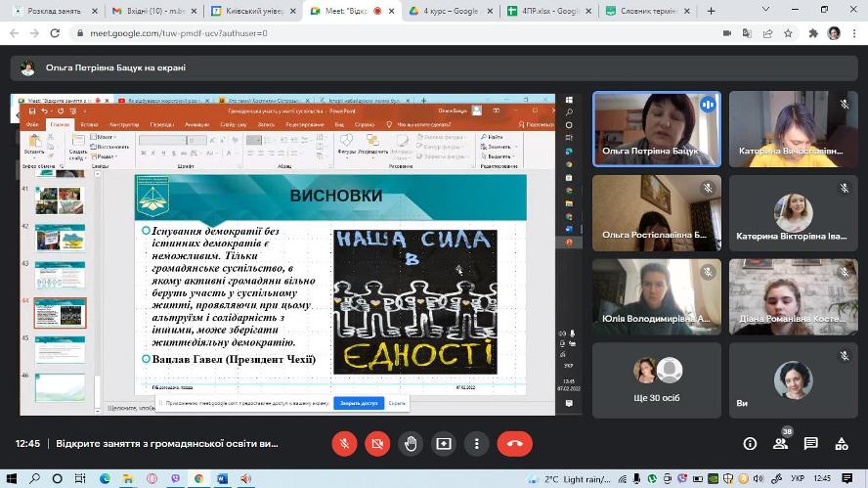Open Word from the taskbar

223,478
